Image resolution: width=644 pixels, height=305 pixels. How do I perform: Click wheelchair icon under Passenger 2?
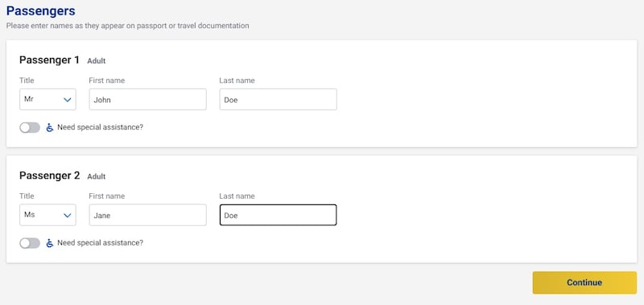click(x=50, y=243)
